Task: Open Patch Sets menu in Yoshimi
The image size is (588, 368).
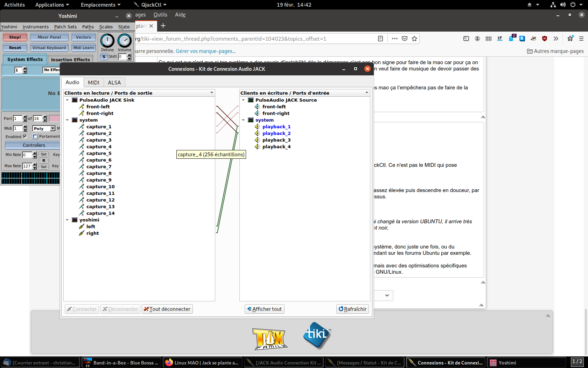Action: pyautogui.click(x=65, y=27)
